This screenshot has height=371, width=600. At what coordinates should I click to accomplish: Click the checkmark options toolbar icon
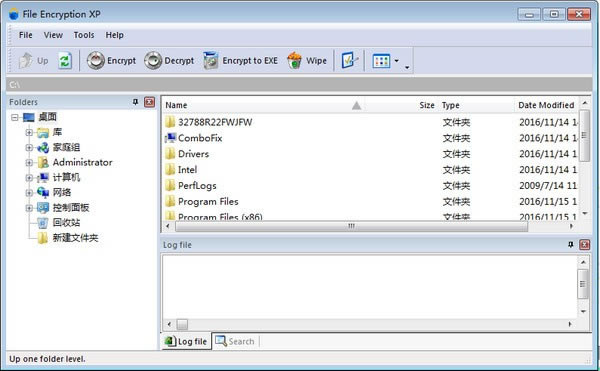349,60
